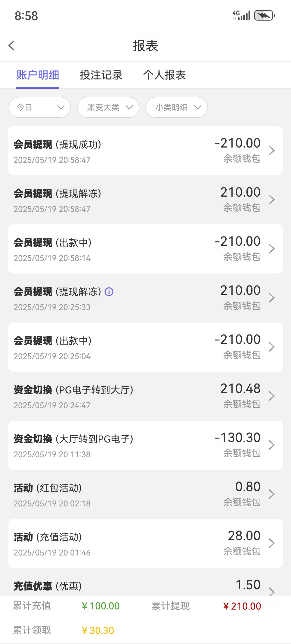
Task: Tap the 累计提现 ¥210.00 total
Action: [x=242, y=606]
